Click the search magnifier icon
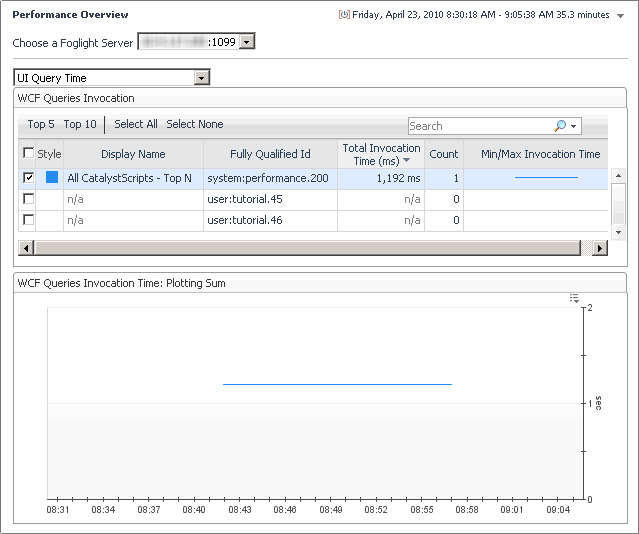639x534 pixels. point(560,126)
